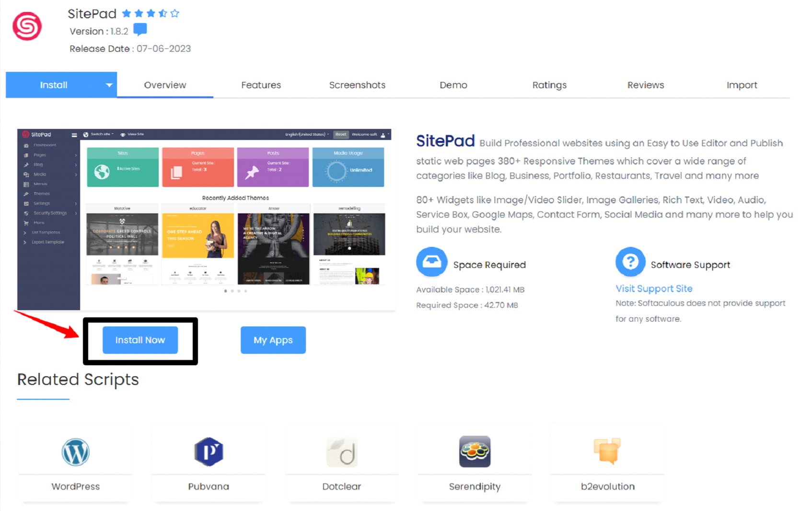The image size is (812, 511).
Task: Open the My Apps button
Action: [273, 340]
